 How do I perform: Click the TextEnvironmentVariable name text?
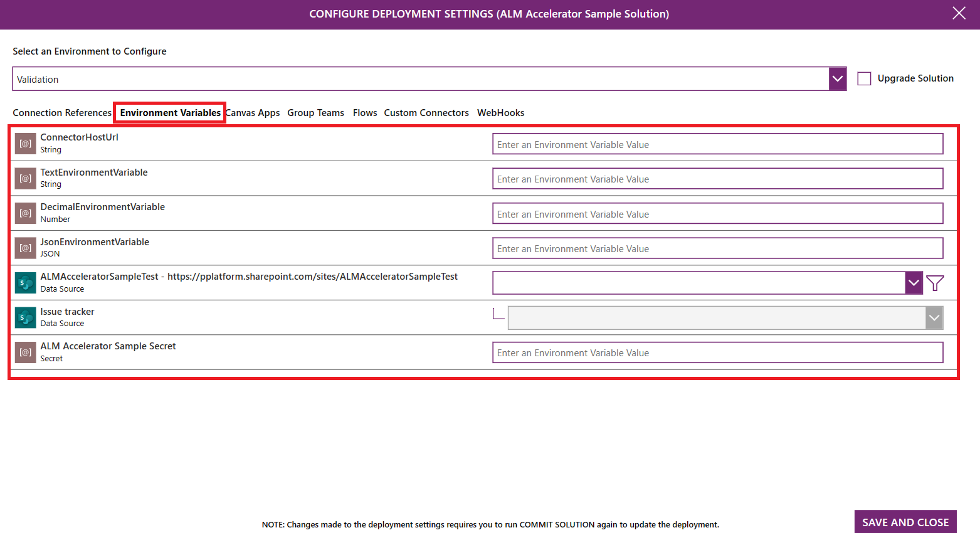click(94, 172)
